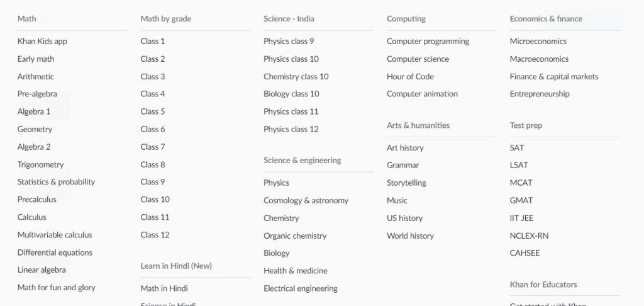Go to Statistics & probability
Viewport: 644px width, 306px height.
click(56, 182)
